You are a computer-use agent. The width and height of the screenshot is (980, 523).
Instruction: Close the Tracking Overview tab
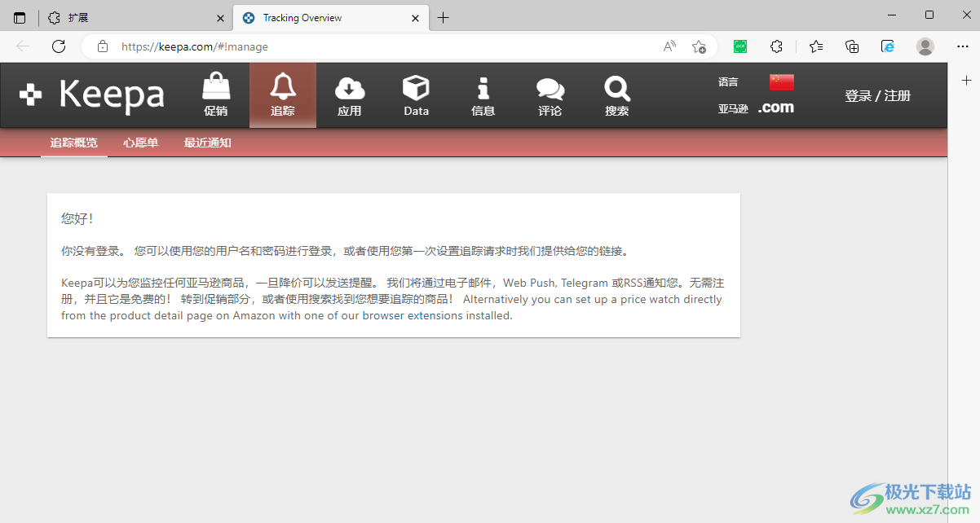pos(415,18)
